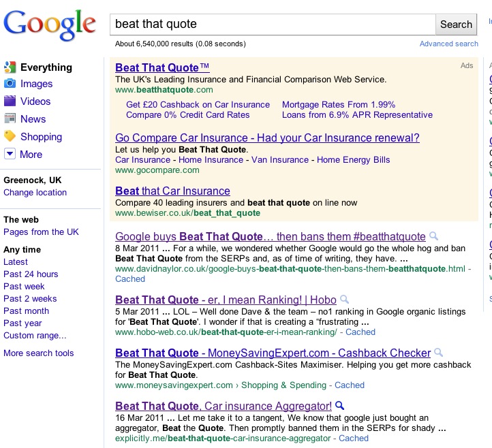Click the Ads label

[467, 65]
